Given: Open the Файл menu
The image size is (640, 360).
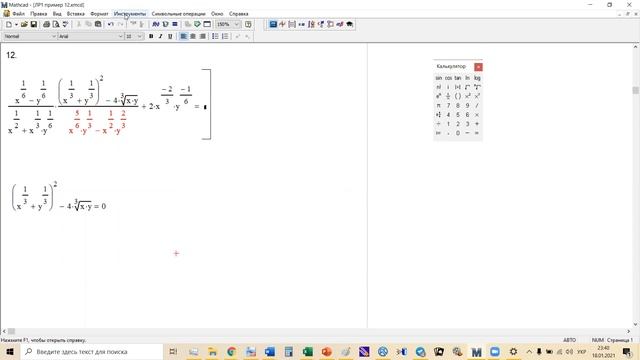Looking at the screenshot, I should click(18, 14).
